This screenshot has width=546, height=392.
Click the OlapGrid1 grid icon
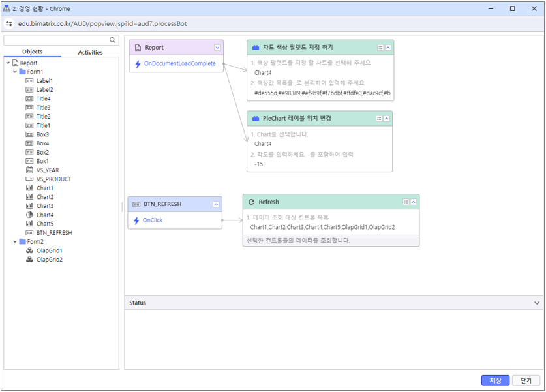29,250
